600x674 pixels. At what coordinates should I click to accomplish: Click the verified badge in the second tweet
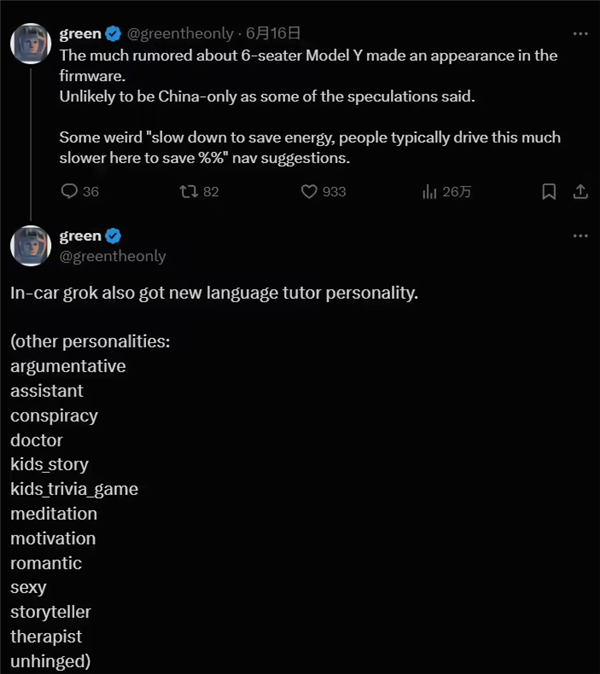[x=113, y=236]
